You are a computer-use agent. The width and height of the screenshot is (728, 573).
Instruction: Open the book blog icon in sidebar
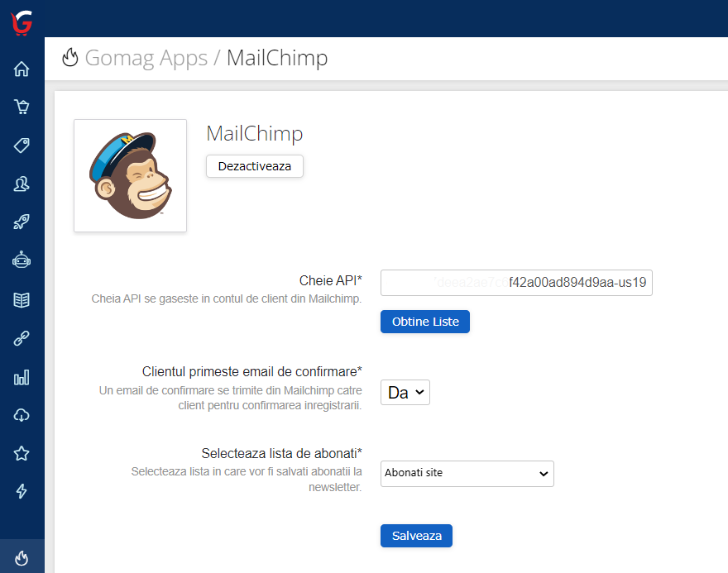(22, 298)
